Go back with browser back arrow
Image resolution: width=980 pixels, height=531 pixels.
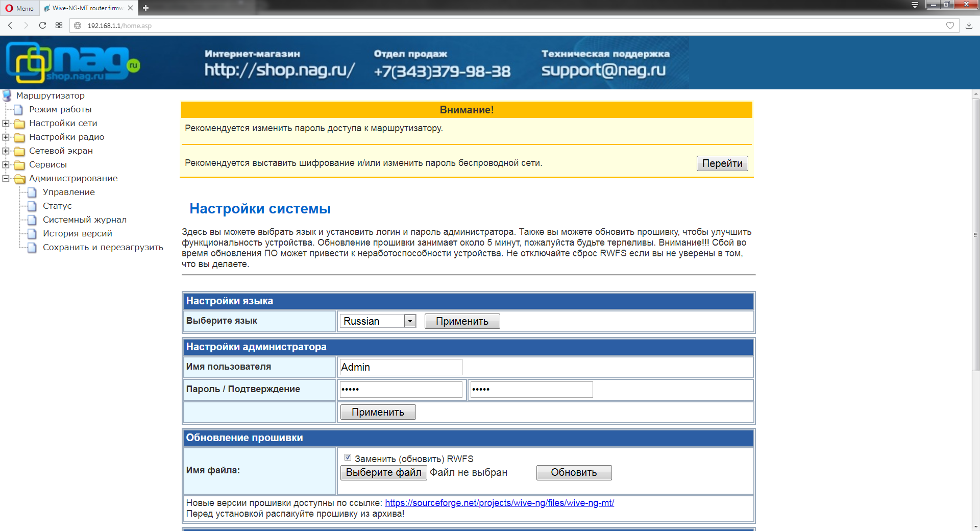[x=10, y=26]
